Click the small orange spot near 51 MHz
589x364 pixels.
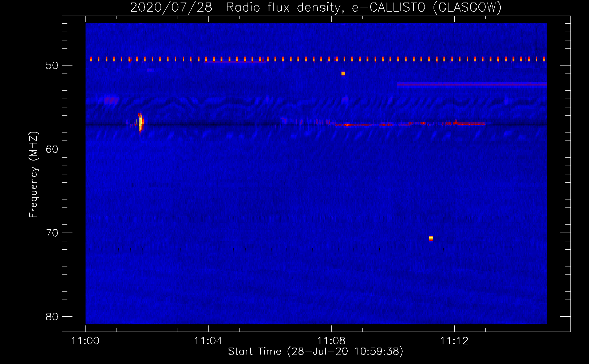[x=343, y=74]
